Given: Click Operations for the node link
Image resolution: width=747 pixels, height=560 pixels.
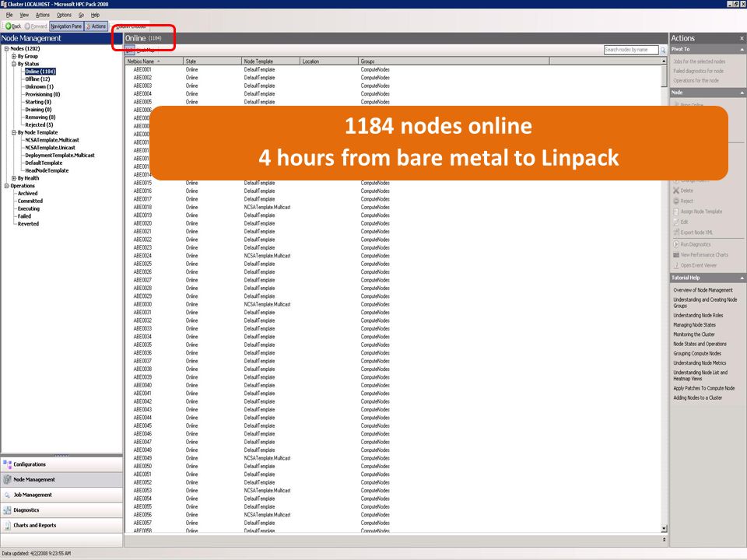Looking at the screenshot, I should tap(696, 80).
